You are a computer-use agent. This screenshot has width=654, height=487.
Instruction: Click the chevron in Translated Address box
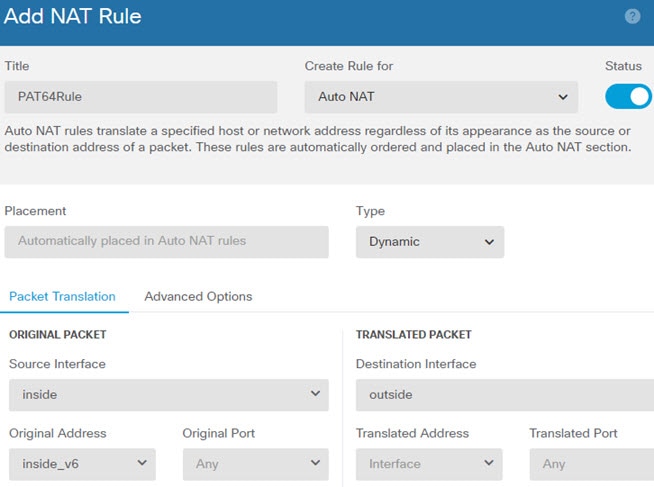pyautogui.click(x=488, y=463)
